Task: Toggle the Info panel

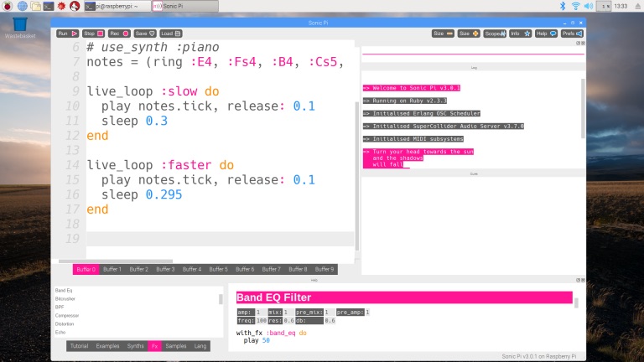Action: [519, 34]
